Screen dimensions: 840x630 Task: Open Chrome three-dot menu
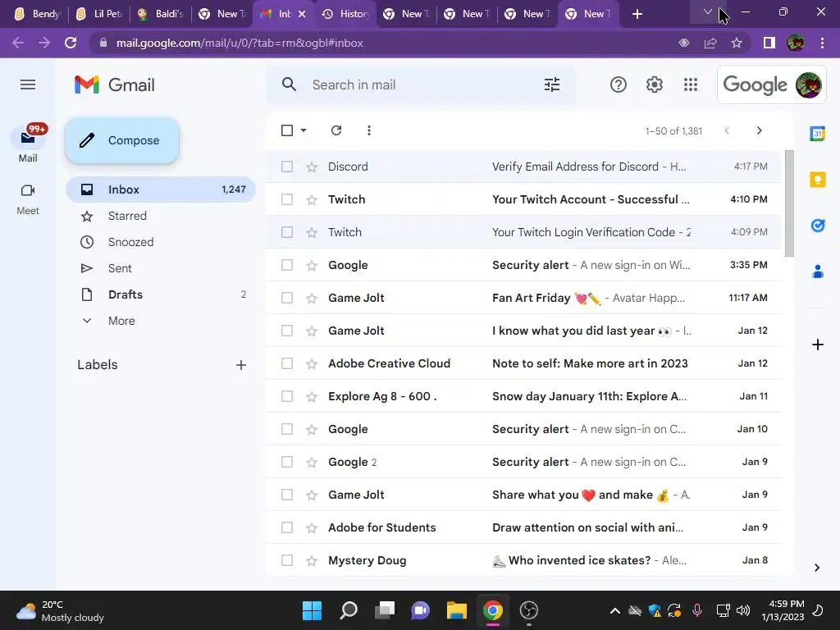[822, 43]
